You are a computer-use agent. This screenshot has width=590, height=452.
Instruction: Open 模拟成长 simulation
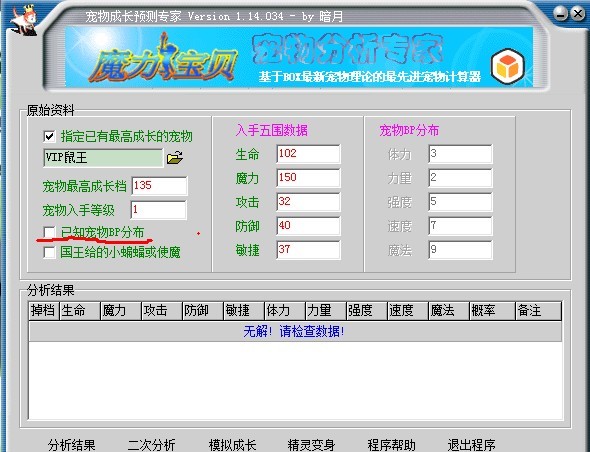(x=232, y=445)
